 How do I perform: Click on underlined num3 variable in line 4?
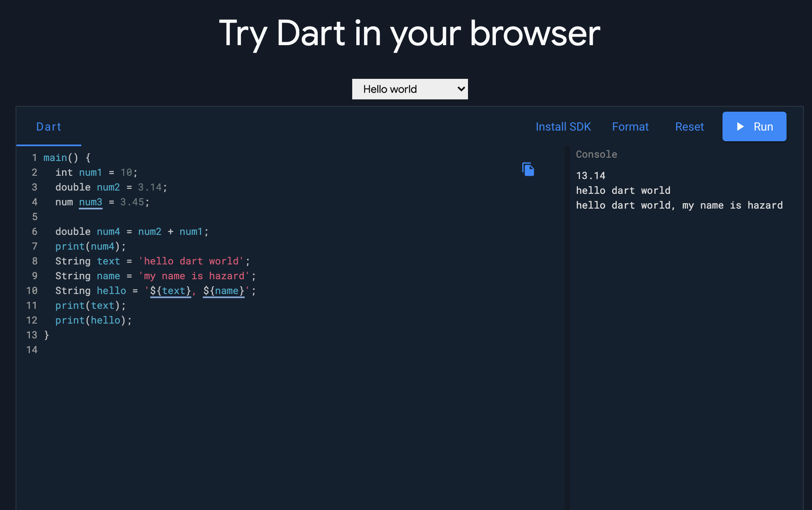90,202
